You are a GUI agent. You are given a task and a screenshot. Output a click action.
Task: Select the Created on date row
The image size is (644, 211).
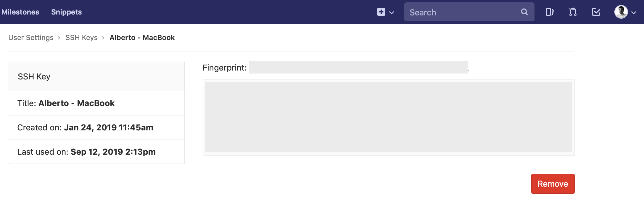tap(85, 127)
